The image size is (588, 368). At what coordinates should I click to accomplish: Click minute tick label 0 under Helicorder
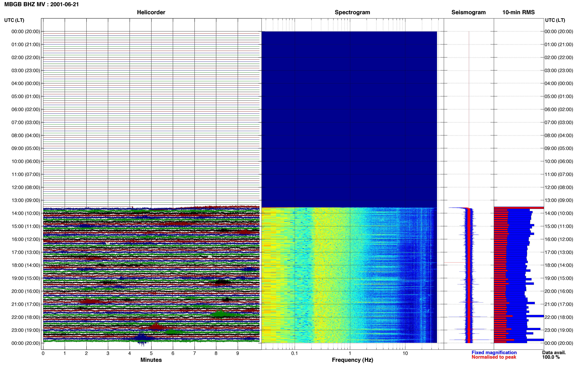tap(43, 353)
